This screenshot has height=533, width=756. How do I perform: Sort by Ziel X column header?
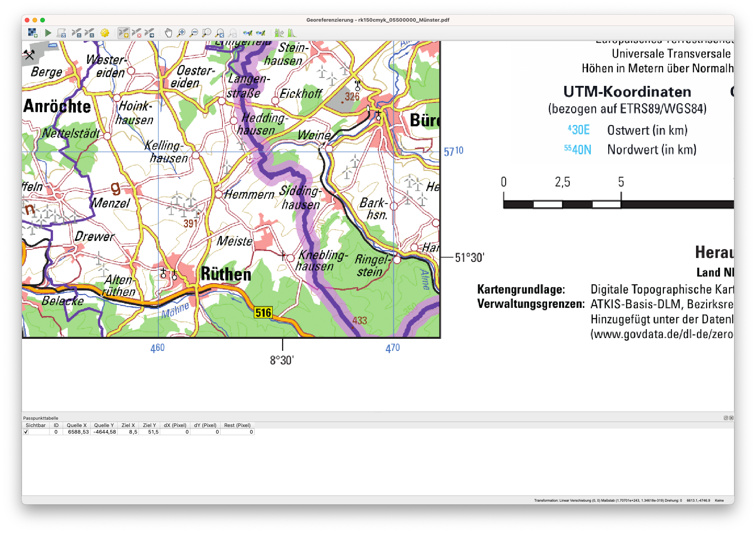(128, 425)
